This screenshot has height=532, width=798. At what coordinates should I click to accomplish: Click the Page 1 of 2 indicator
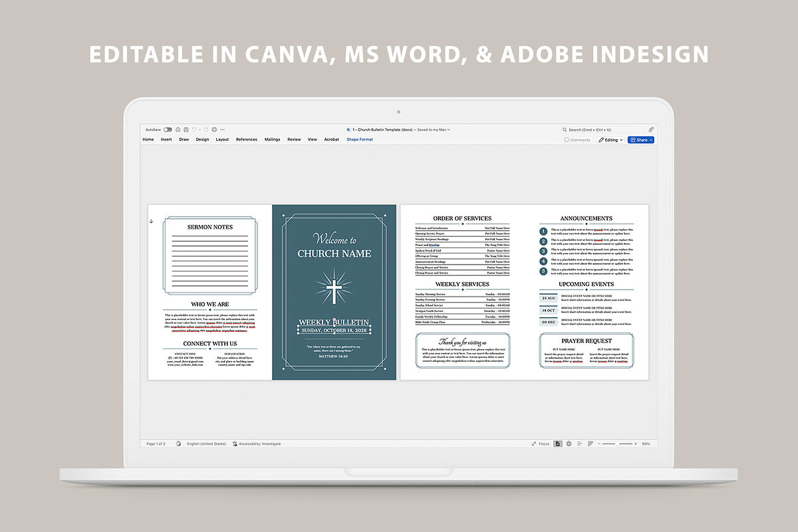(x=156, y=444)
